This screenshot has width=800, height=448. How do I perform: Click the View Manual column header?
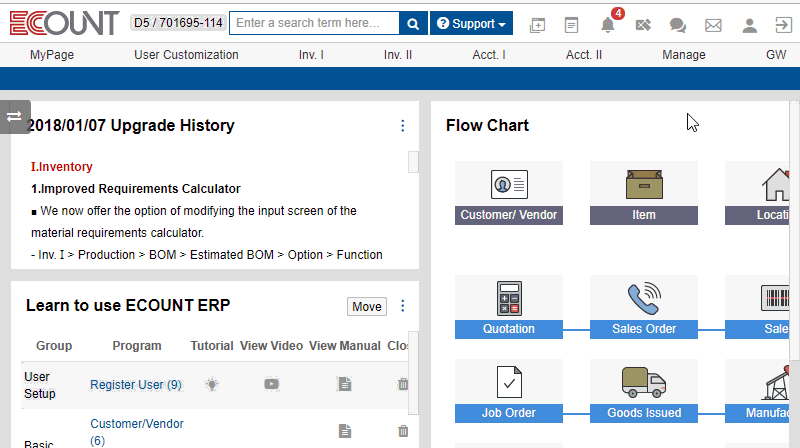pos(345,346)
